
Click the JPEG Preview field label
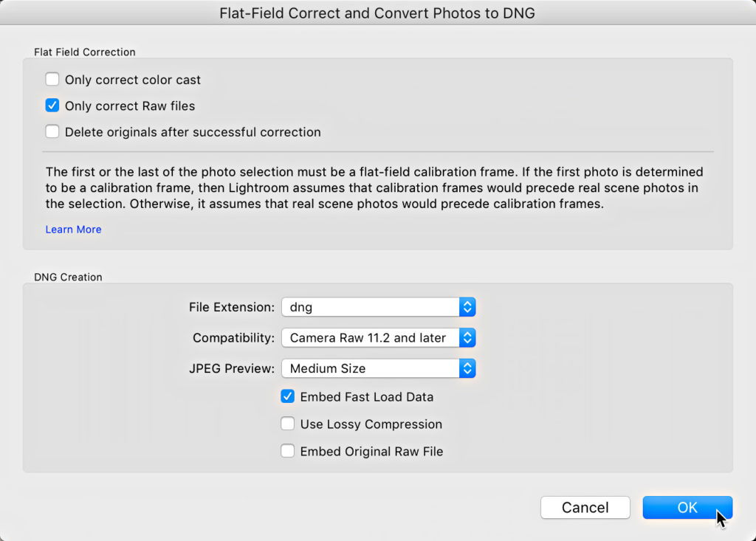click(231, 368)
